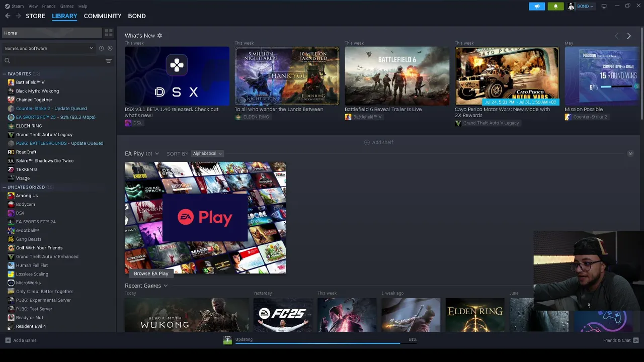Viewport: 644px width, 362px height.
Task: Open Black Myth Wukong recent game tile
Action: point(187,315)
